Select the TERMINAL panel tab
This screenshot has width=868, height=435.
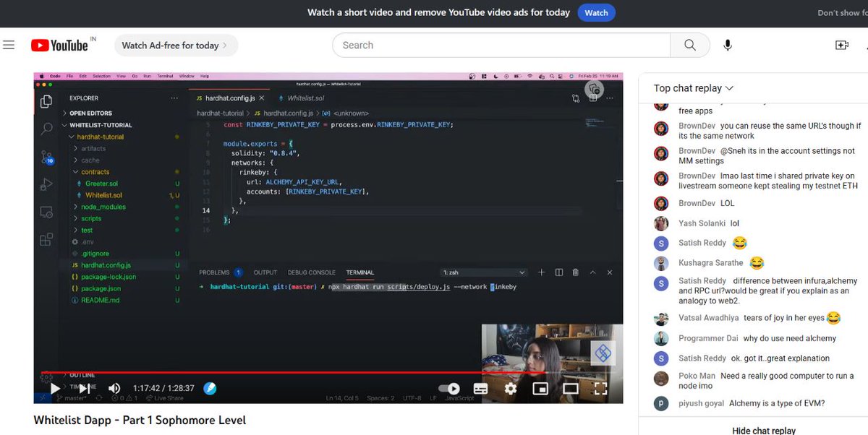click(360, 272)
